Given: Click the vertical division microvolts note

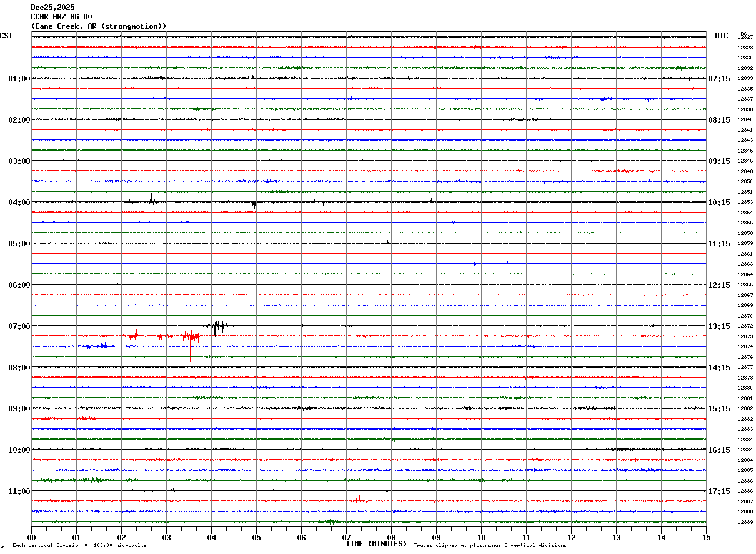Looking at the screenshot, I should pos(79,546).
